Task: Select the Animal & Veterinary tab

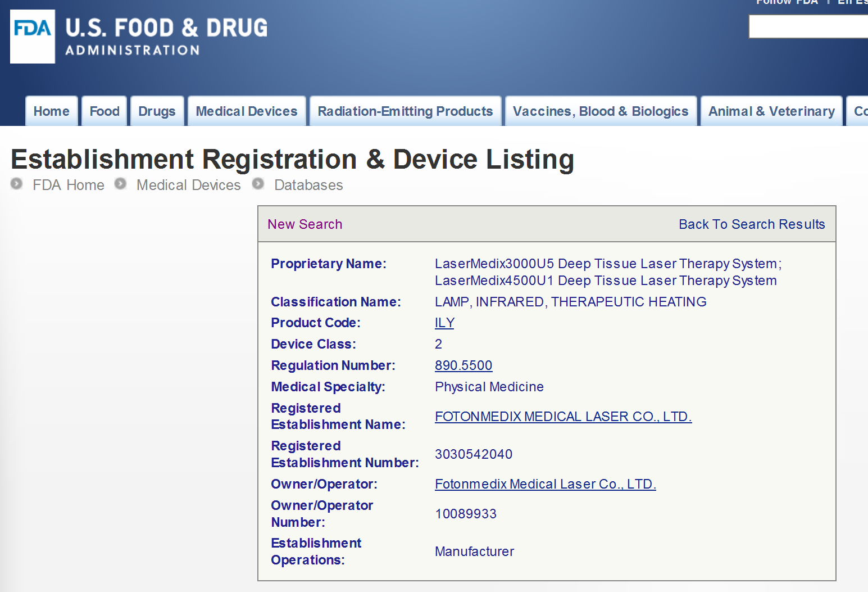Action: (x=771, y=111)
